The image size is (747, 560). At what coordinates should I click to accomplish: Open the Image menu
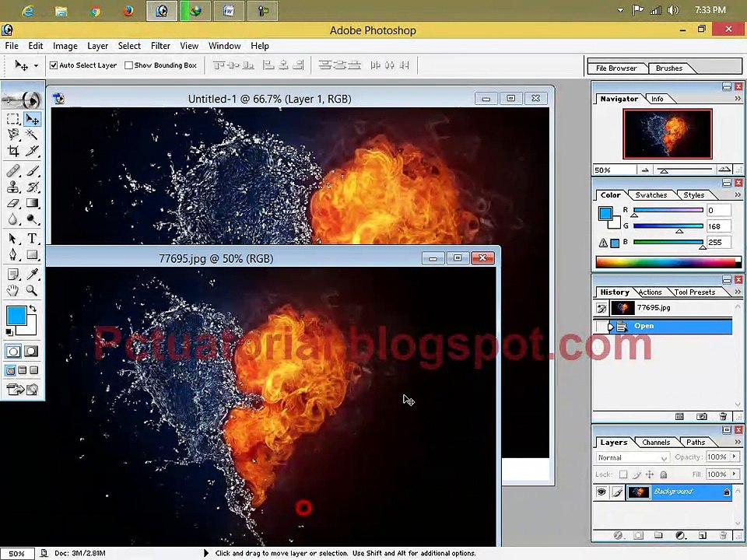65,46
